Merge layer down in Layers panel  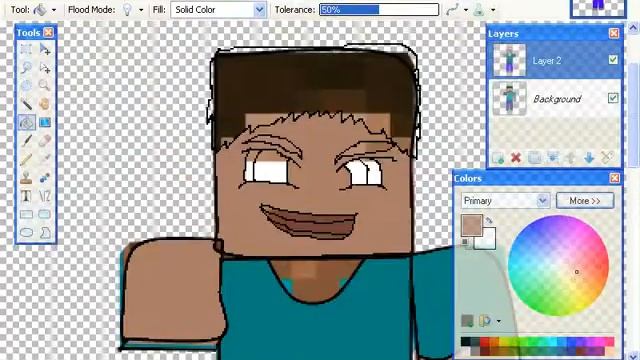(553, 158)
